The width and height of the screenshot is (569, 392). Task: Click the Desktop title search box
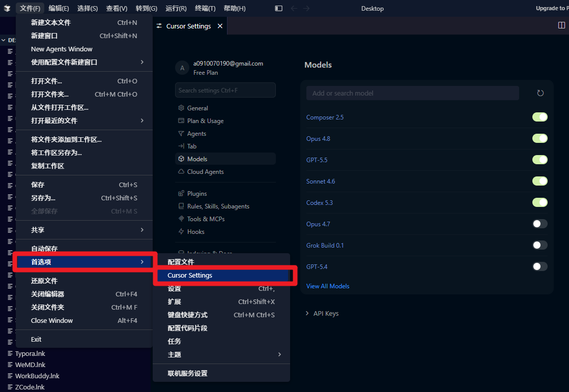[x=373, y=8]
